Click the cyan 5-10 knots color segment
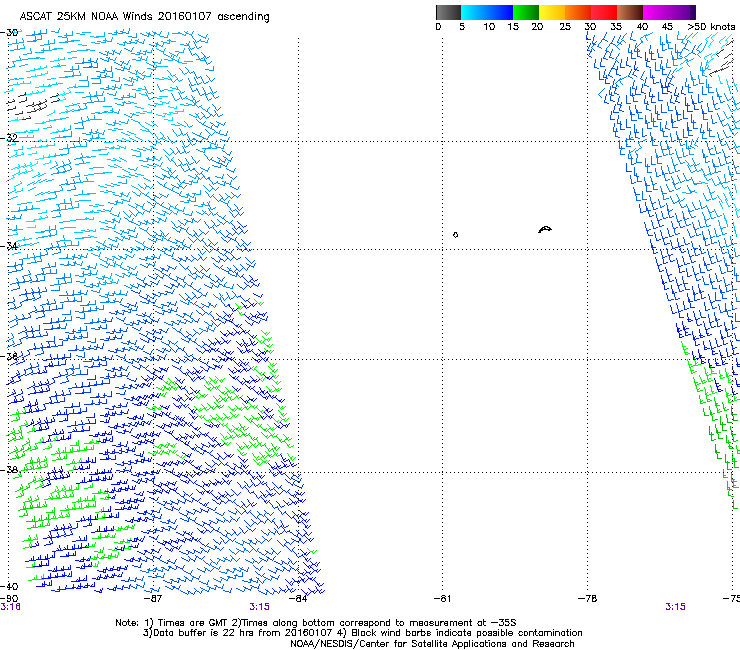The height and width of the screenshot is (650, 740). (474, 12)
